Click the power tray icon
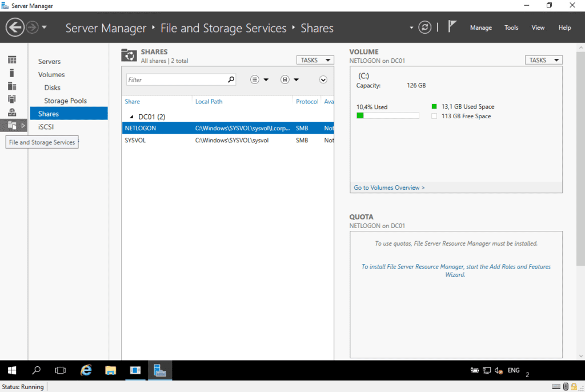The image size is (585, 392). click(x=474, y=370)
